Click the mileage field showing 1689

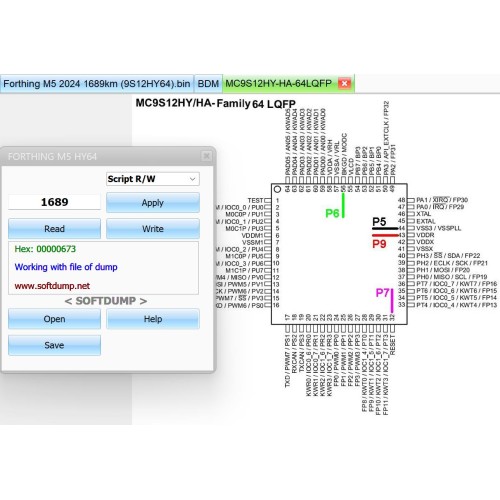(x=54, y=202)
